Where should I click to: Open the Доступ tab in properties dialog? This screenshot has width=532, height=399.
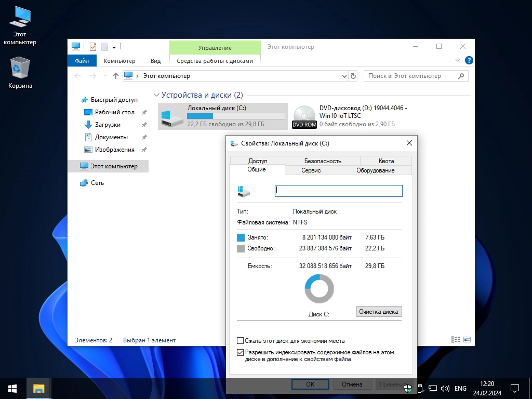(x=258, y=161)
